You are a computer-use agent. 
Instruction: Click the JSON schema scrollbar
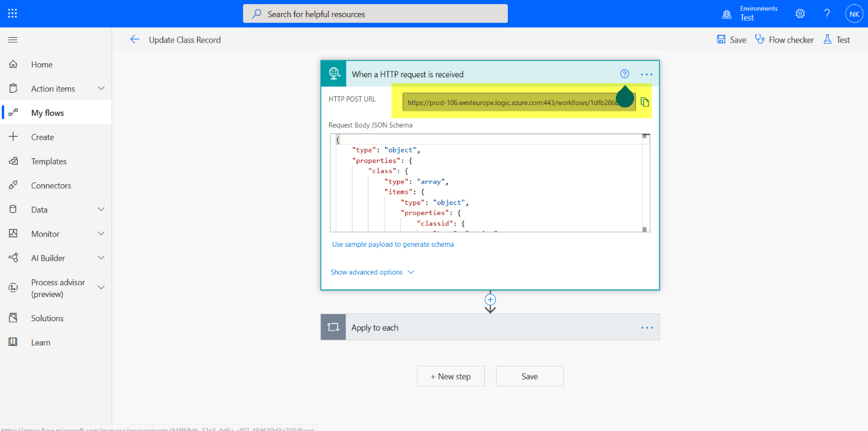point(644,183)
